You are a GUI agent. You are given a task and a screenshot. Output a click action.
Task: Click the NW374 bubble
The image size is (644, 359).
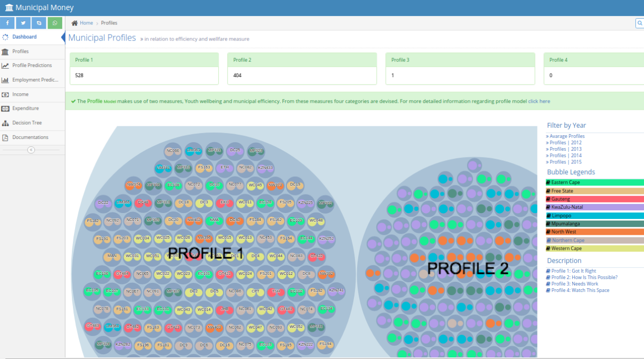(x=133, y=185)
